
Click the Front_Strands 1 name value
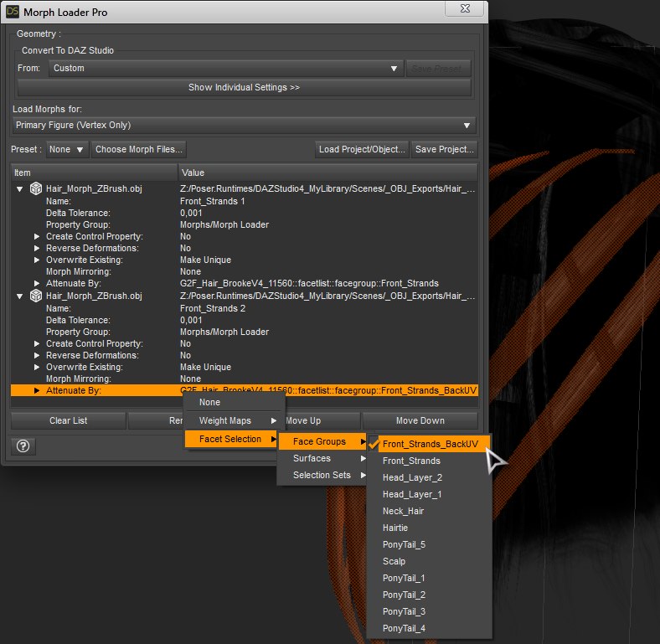[x=212, y=201]
